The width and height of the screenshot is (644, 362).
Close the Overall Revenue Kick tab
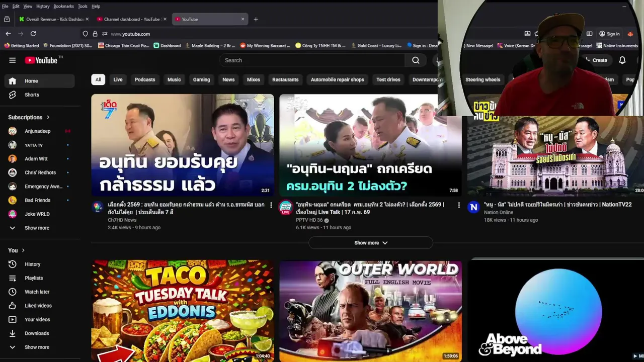87,19
